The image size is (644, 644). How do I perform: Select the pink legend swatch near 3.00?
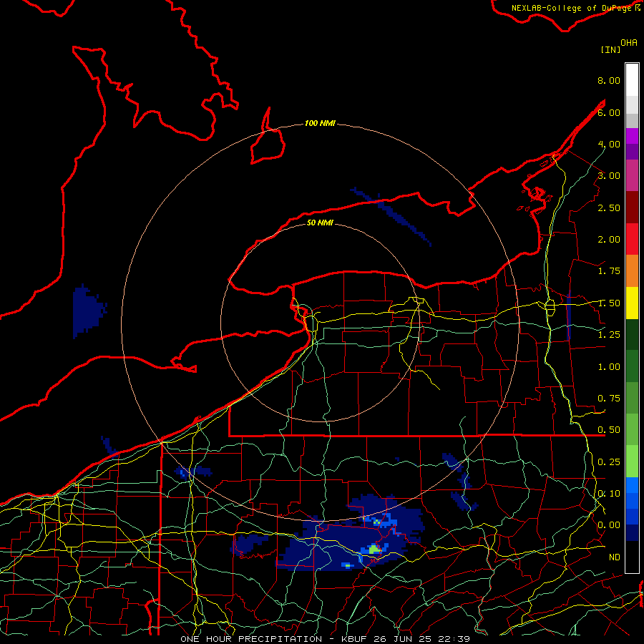pyautogui.click(x=632, y=175)
